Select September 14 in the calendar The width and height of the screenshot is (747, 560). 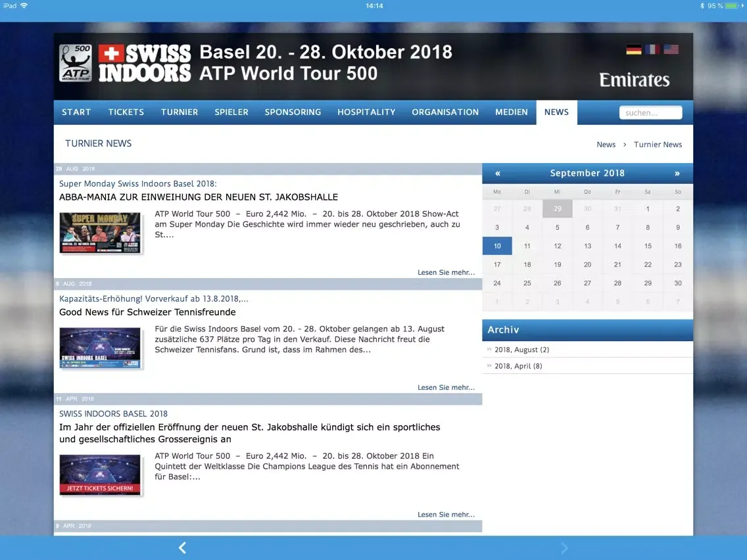tap(617, 246)
